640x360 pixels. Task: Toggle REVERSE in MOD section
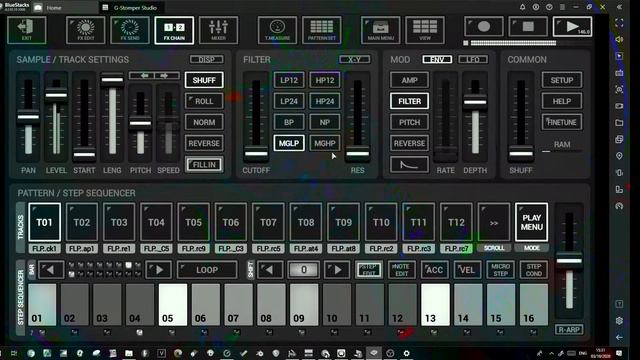coord(409,143)
